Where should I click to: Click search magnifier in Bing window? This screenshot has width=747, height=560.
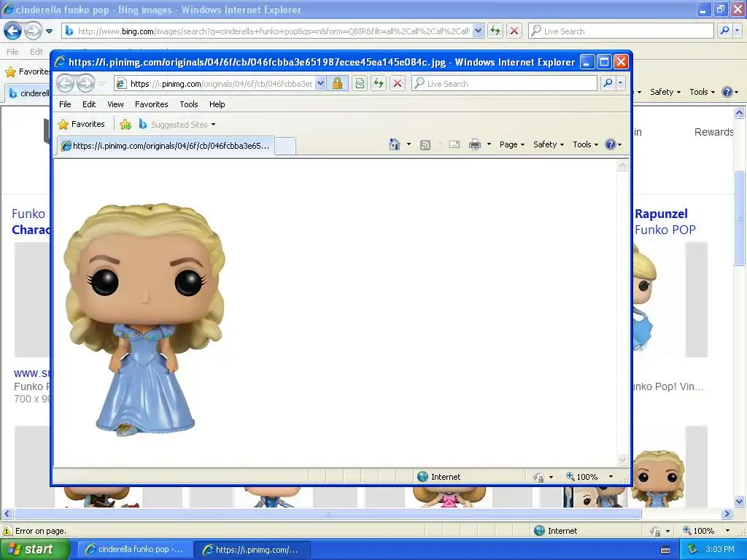point(724,31)
